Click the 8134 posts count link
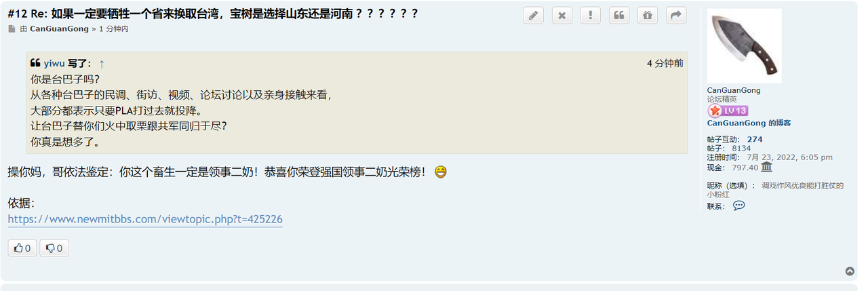This screenshot has height=291, width=868. 741,148
